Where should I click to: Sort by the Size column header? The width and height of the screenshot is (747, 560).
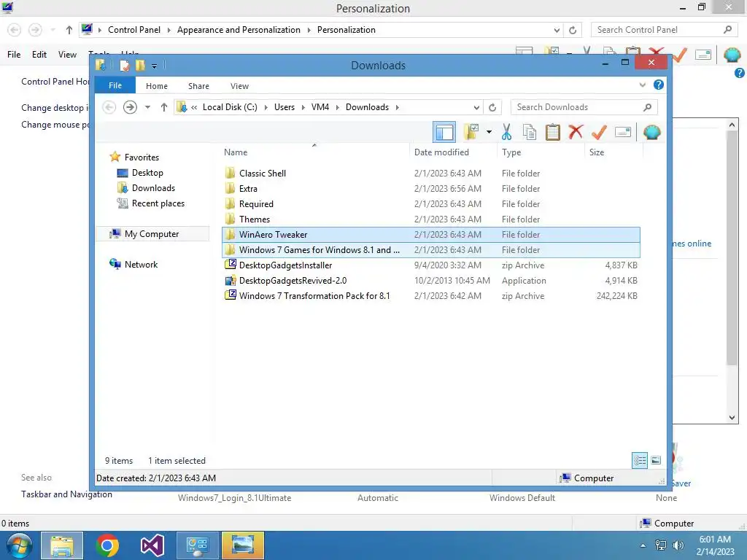pos(614,152)
